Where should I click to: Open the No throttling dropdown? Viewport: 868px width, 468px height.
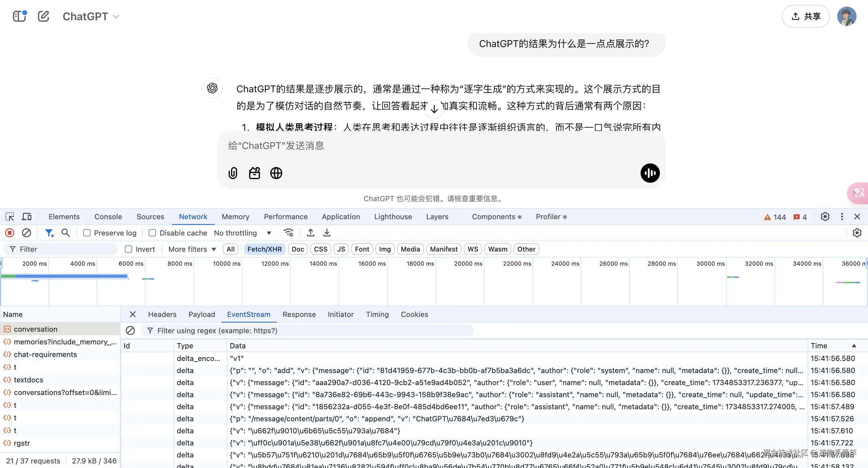[x=242, y=233]
